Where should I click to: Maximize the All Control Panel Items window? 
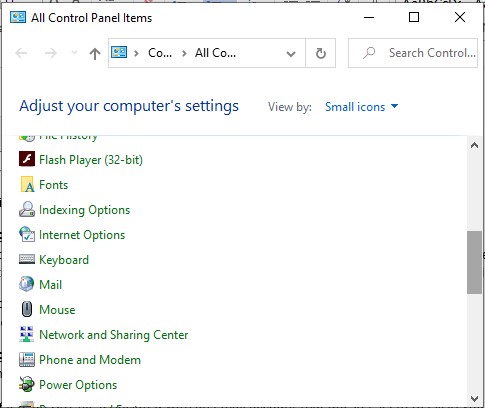point(414,17)
